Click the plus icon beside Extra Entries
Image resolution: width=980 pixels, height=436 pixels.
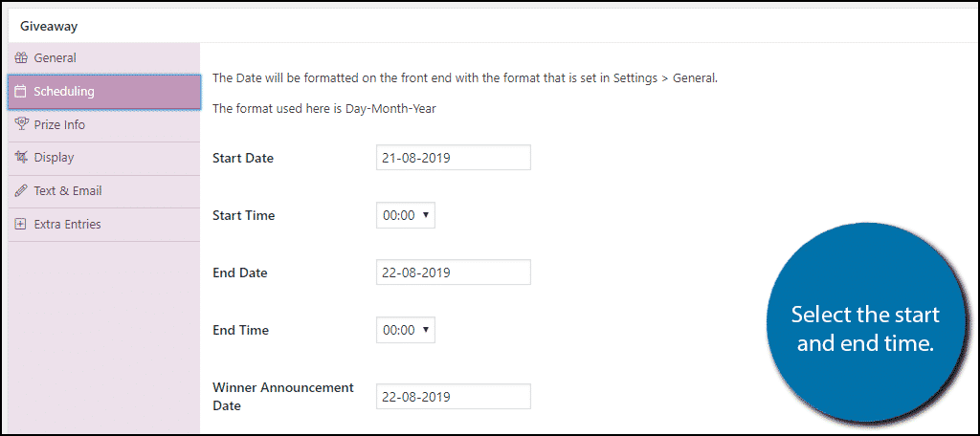click(21, 225)
